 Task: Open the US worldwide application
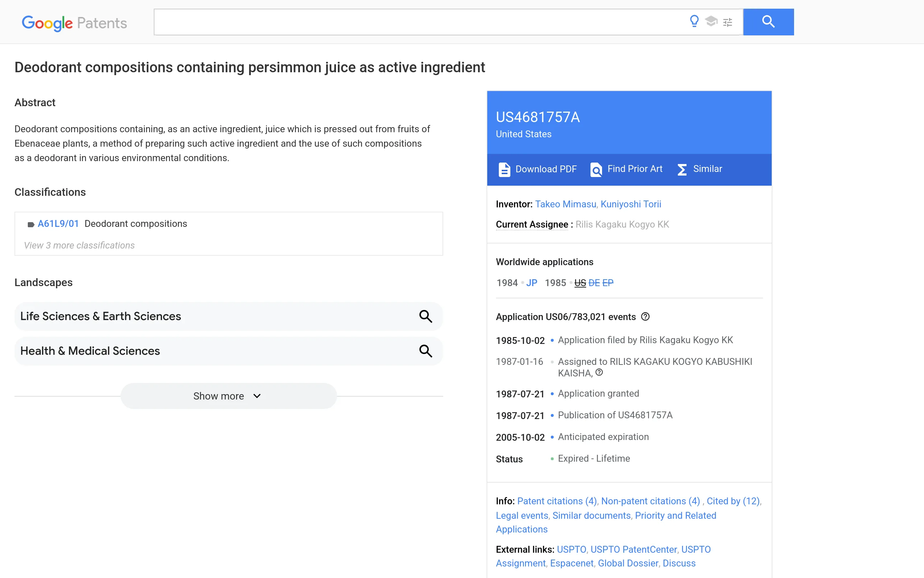pos(580,283)
